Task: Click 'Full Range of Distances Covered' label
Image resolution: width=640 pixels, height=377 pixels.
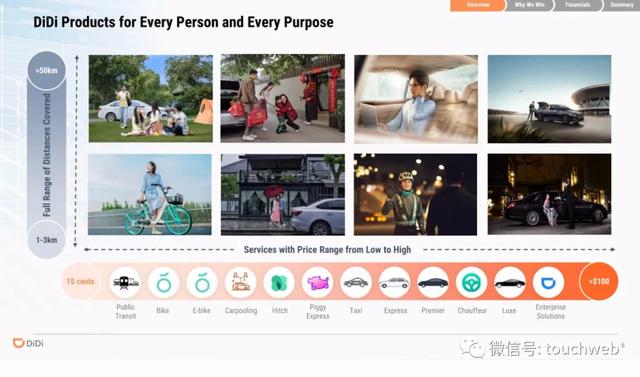Action: coord(47,155)
